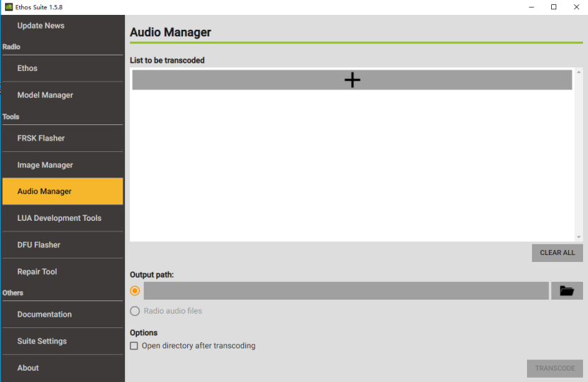Open the output path folder browser icon
Viewport: 588px width, 382px height.
(567, 291)
